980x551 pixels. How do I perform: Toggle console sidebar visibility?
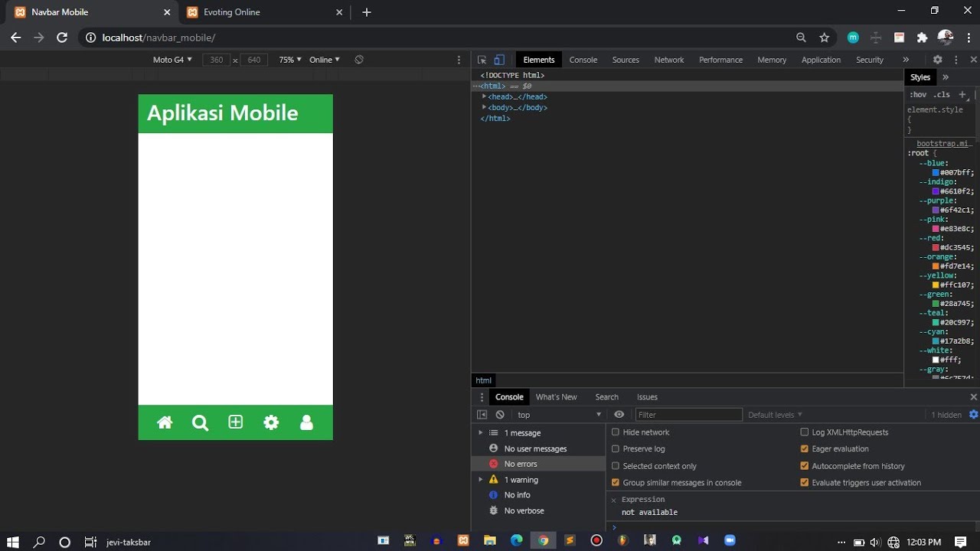pyautogui.click(x=482, y=415)
